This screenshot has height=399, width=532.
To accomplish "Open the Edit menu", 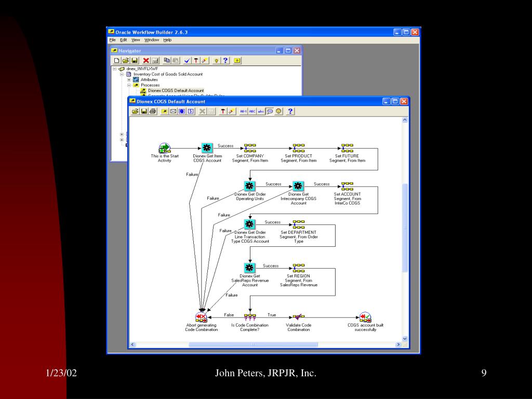I will click(124, 39).
